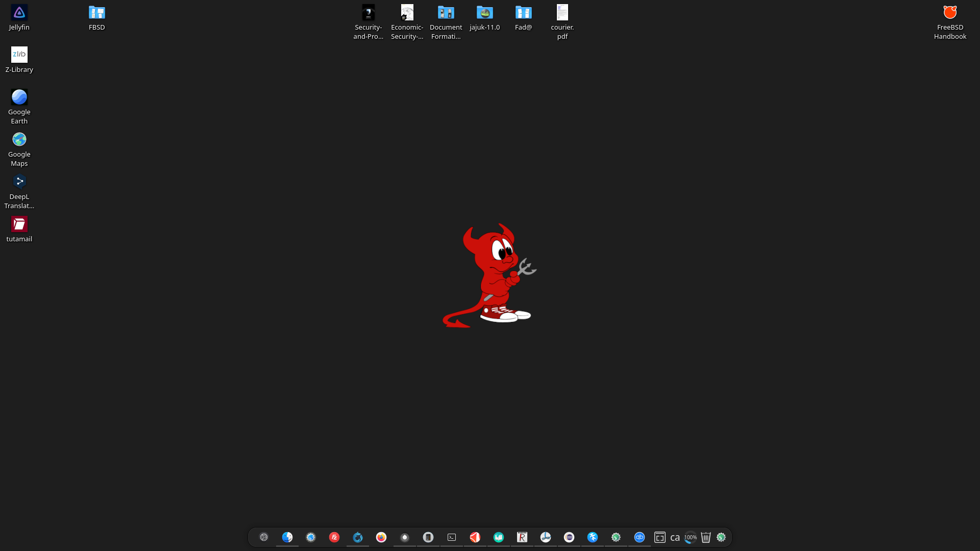Open the FreeBSD Handbook shortcut

(x=950, y=13)
